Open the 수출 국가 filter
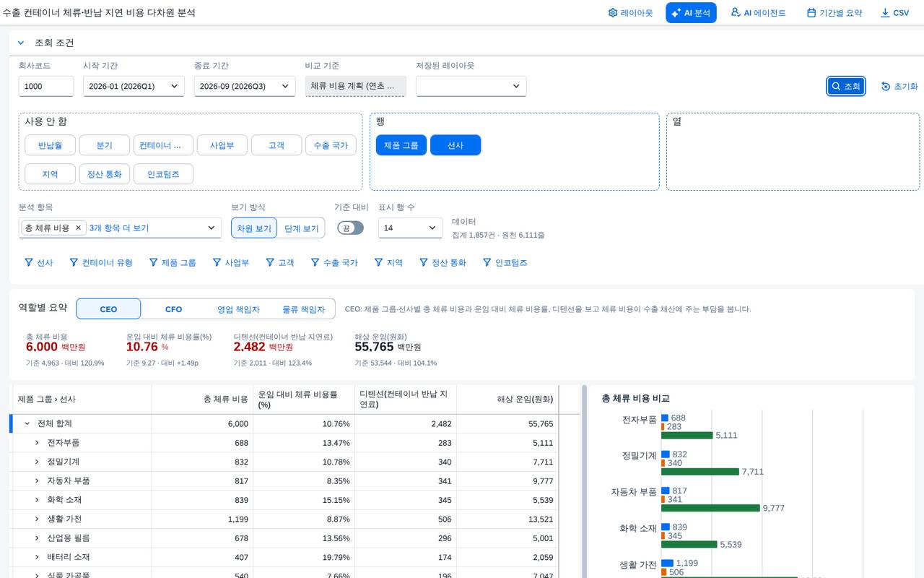The width and height of the screenshot is (924, 578). coord(334,263)
